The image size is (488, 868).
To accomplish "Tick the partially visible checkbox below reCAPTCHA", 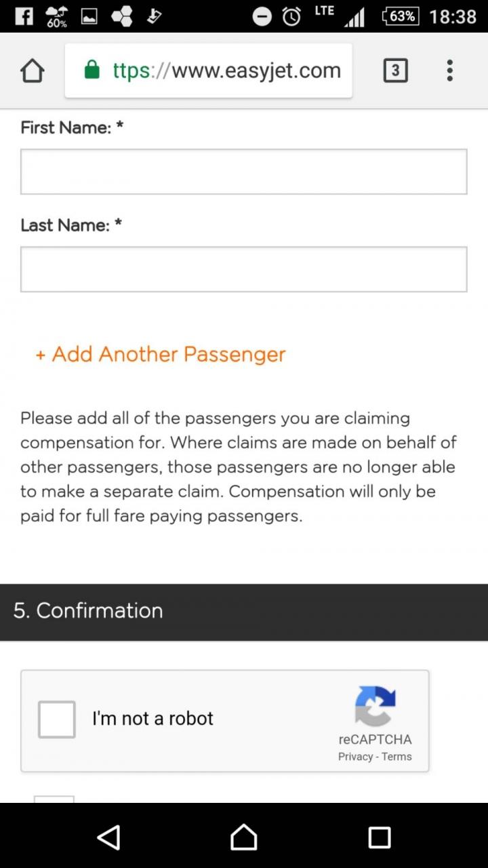I will [54, 799].
